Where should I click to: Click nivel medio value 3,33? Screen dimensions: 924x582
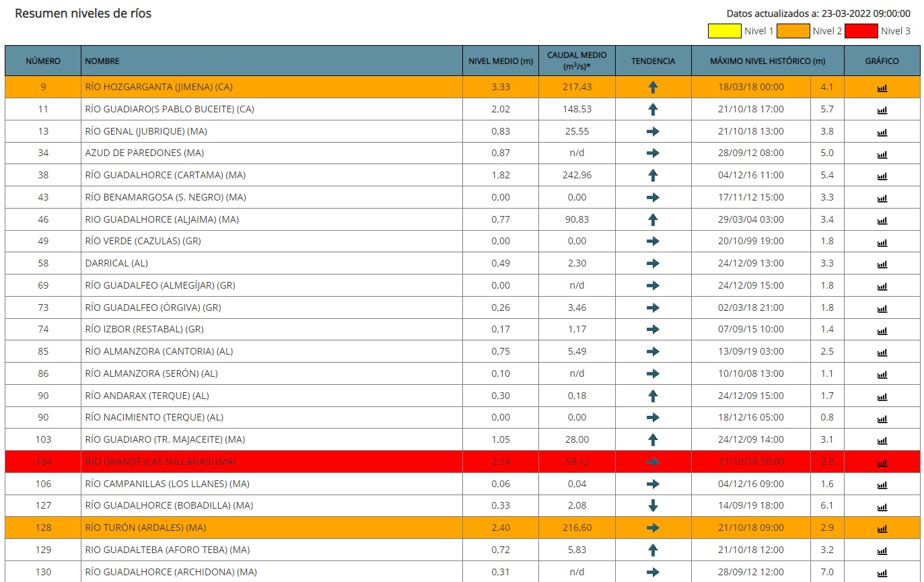[501, 87]
